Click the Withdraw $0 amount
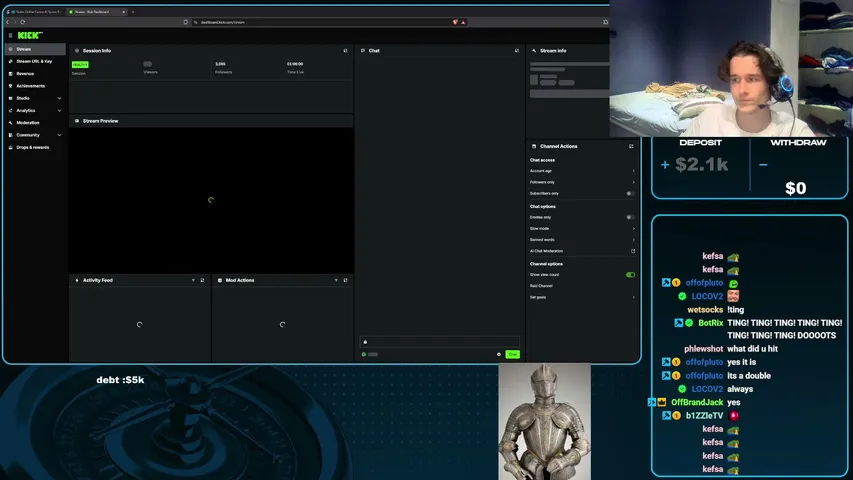This screenshot has height=480, width=853. [795, 188]
